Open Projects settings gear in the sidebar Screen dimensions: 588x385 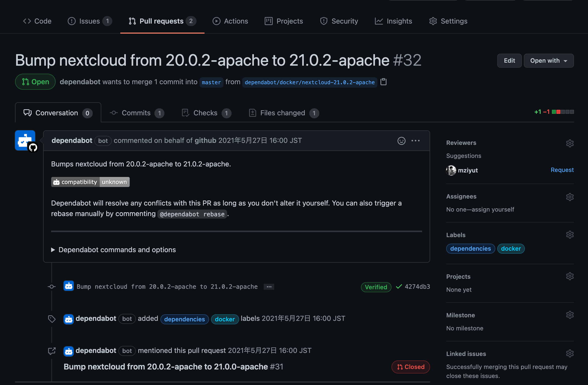(570, 276)
